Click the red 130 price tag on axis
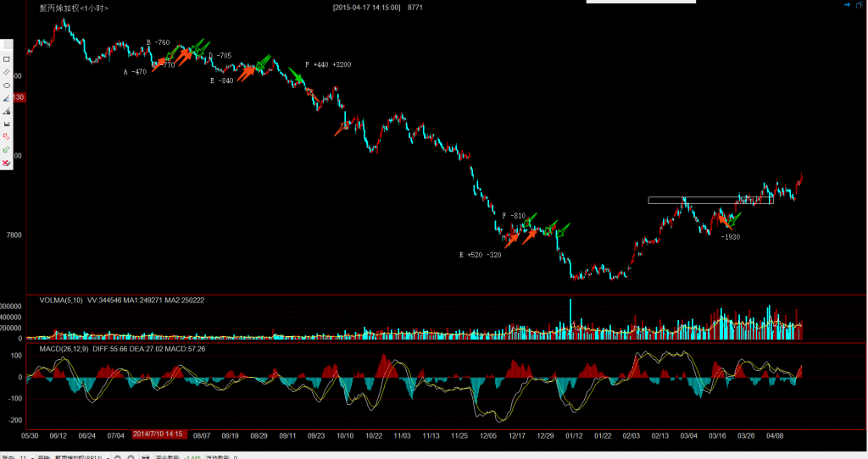Image resolution: width=868 pixels, height=459 pixels. point(19,98)
